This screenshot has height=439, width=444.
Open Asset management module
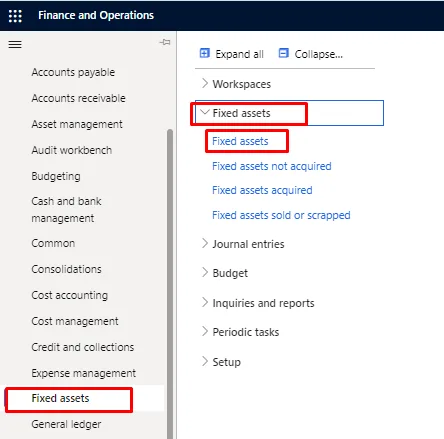click(77, 124)
